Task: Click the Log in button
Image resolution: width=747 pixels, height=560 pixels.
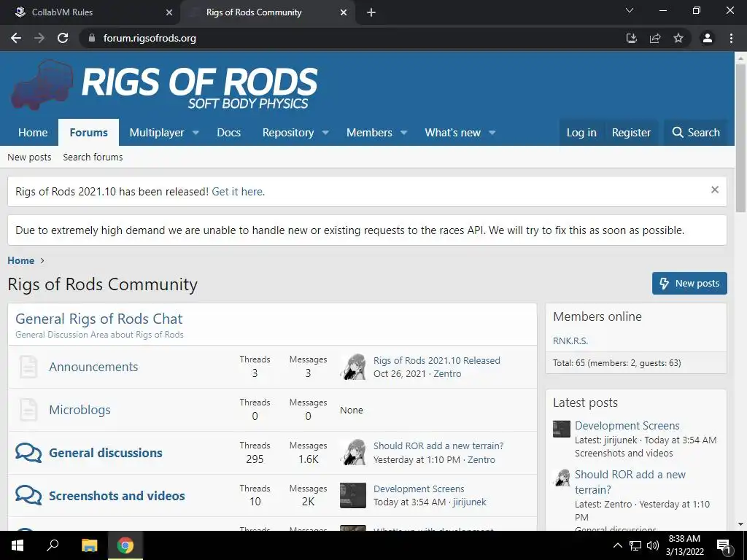Action: coord(581,133)
